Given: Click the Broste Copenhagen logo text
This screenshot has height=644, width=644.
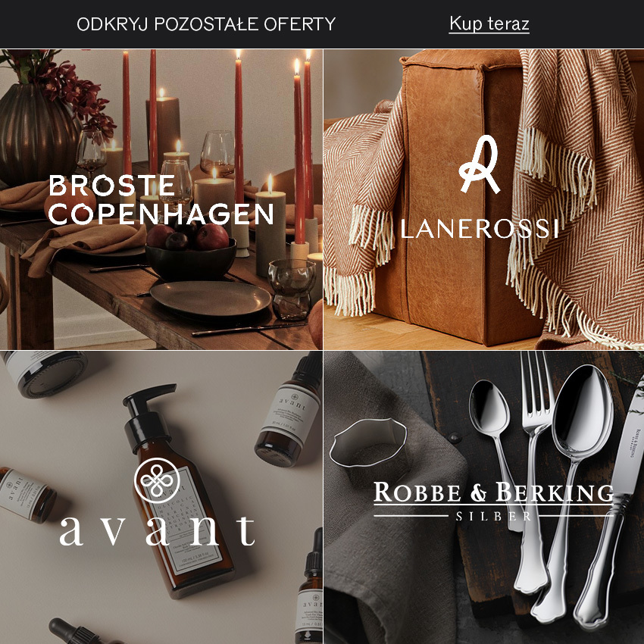Looking at the screenshot, I should (161, 199).
